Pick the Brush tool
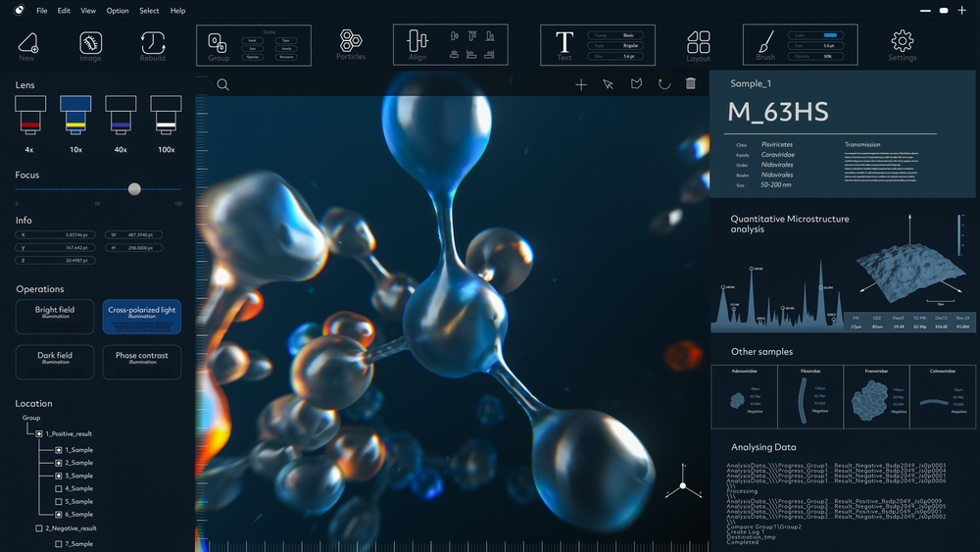 (765, 42)
